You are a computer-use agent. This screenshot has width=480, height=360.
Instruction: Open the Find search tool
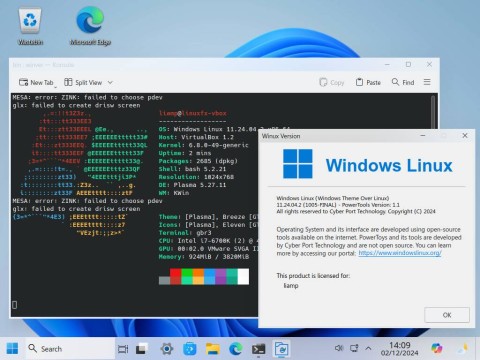click(x=403, y=82)
